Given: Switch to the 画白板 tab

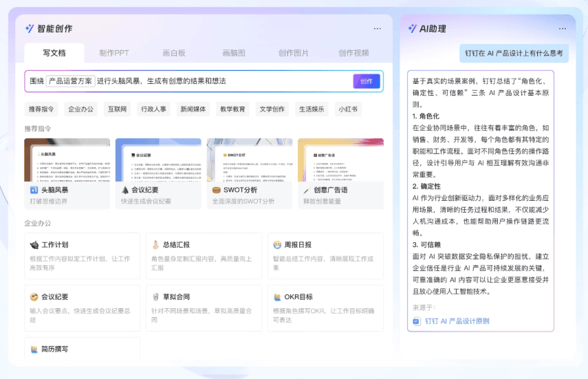Looking at the screenshot, I should click(173, 53).
